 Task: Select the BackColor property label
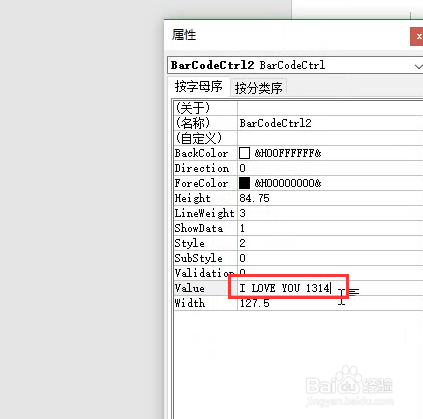click(x=201, y=153)
